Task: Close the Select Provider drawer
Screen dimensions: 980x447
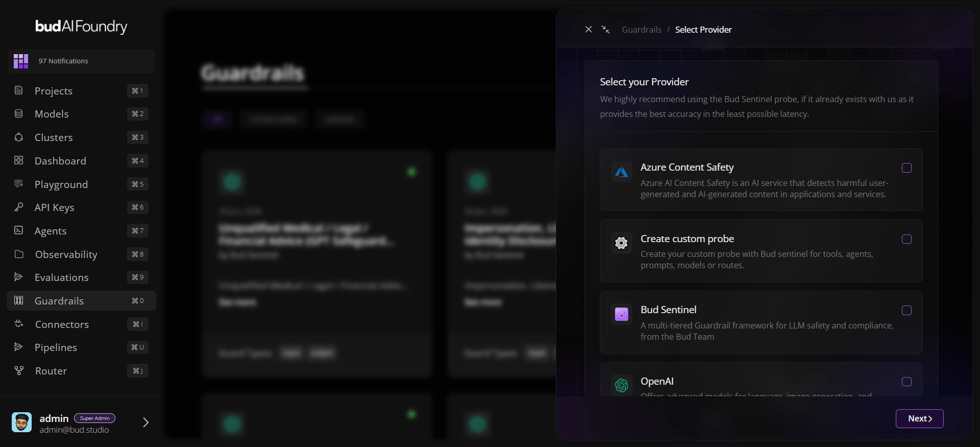Action: tap(589, 30)
